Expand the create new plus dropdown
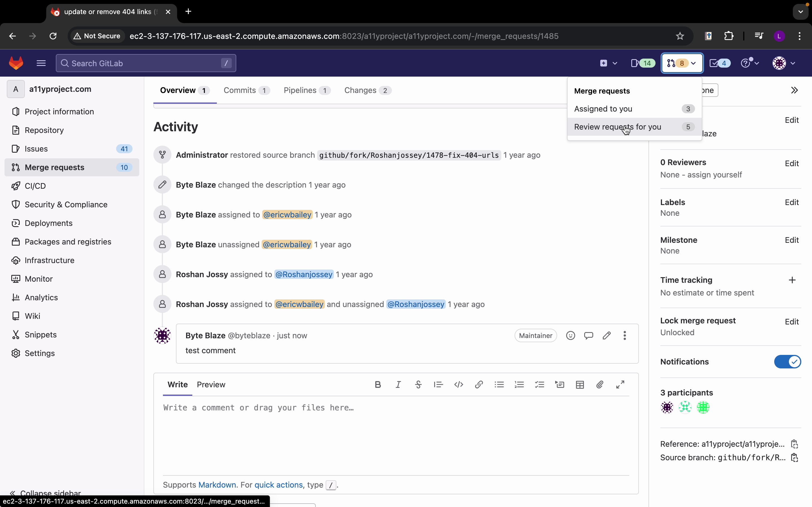 coord(608,63)
